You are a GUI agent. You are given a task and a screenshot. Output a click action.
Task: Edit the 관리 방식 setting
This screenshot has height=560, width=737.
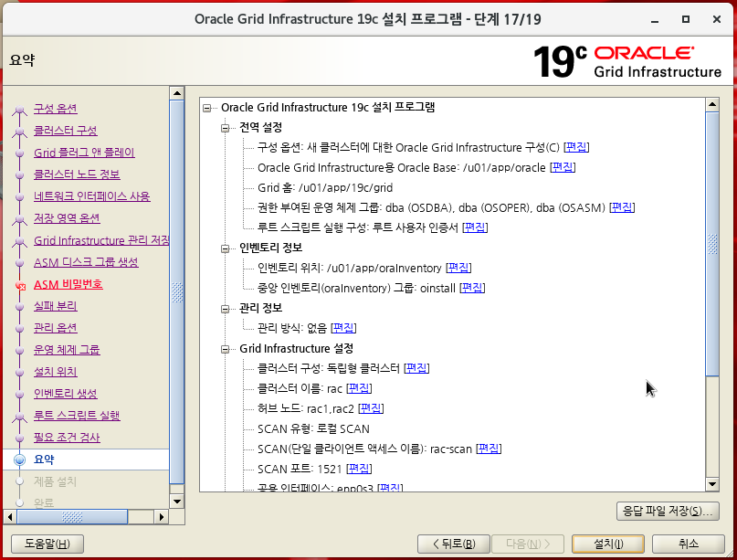click(x=343, y=328)
